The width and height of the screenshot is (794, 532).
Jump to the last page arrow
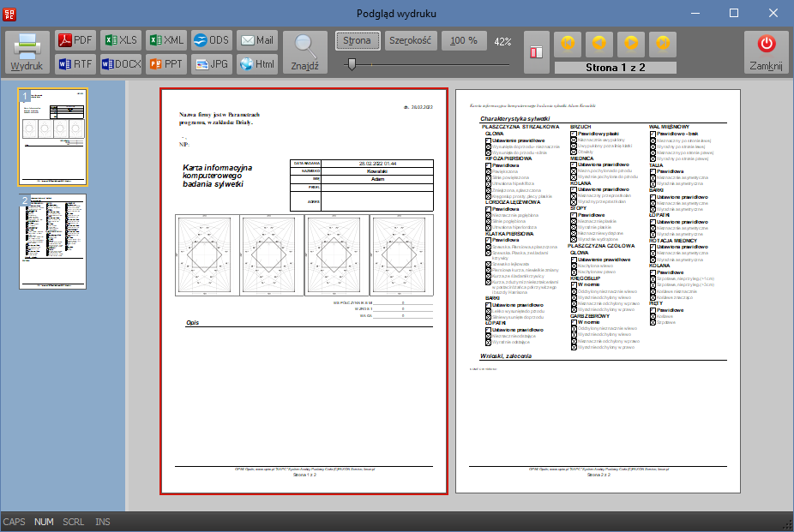663,44
